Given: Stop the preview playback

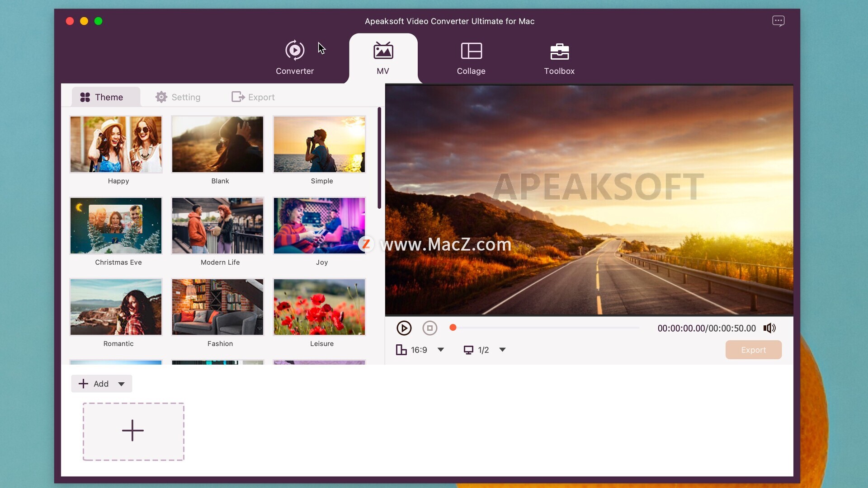Looking at the screenshot, I should 430,328.
